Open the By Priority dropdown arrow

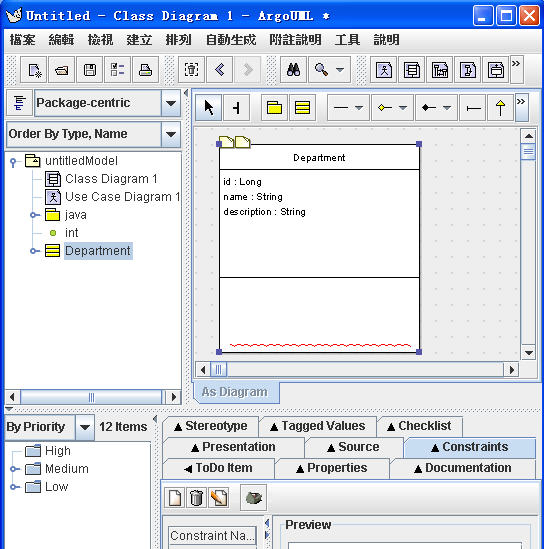85,427
